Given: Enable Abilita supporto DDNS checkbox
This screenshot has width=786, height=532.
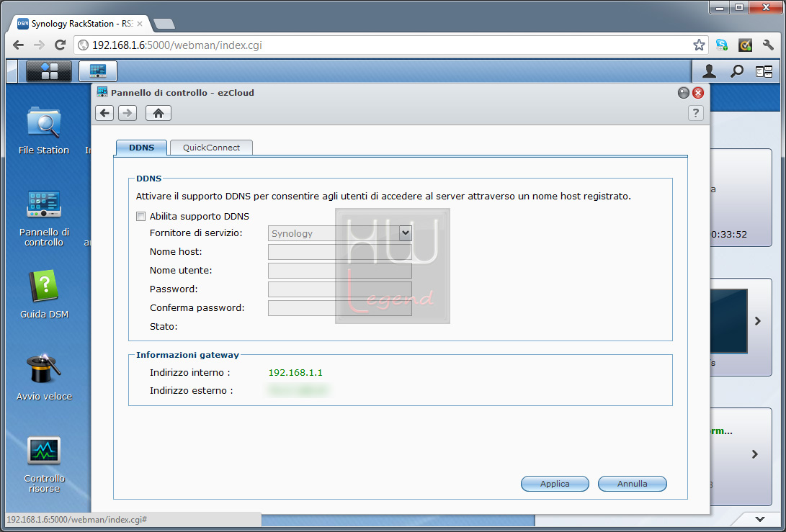Looking at the screenshot, I should tap(141, 217).
